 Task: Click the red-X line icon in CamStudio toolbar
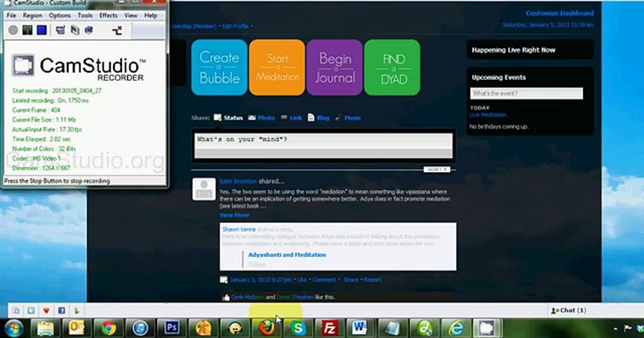tap(117, 31)
